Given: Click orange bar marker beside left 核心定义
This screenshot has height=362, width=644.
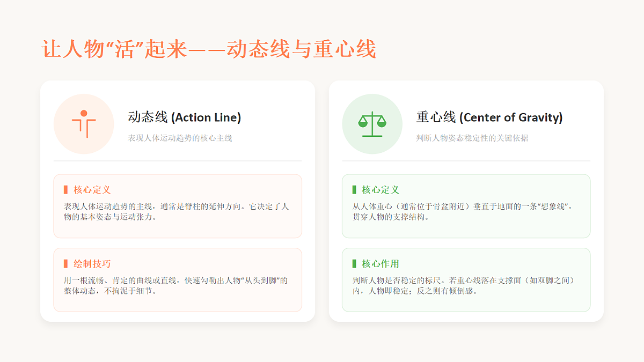Looking at the screenshot, I should click(65, 190).
